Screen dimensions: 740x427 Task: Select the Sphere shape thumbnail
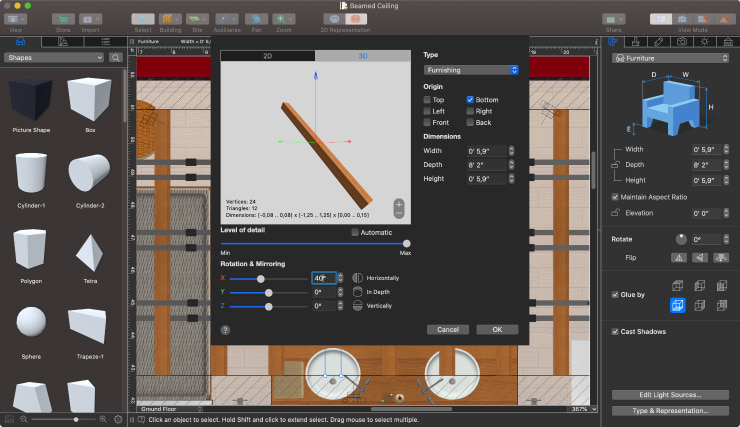[31, 321]
